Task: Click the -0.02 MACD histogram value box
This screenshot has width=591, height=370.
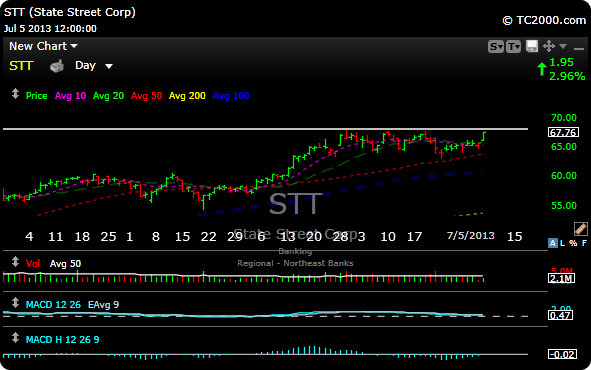Action: (562, 355)
